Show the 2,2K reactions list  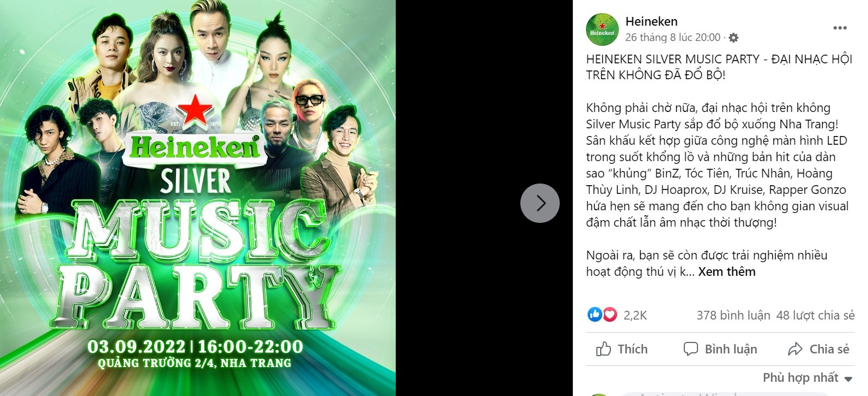point(635,316)
